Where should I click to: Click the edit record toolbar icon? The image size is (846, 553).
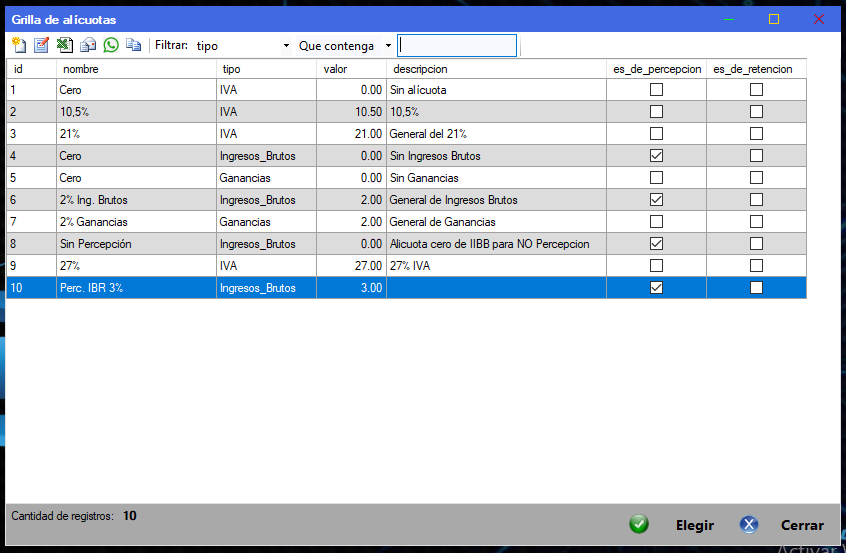42,45
